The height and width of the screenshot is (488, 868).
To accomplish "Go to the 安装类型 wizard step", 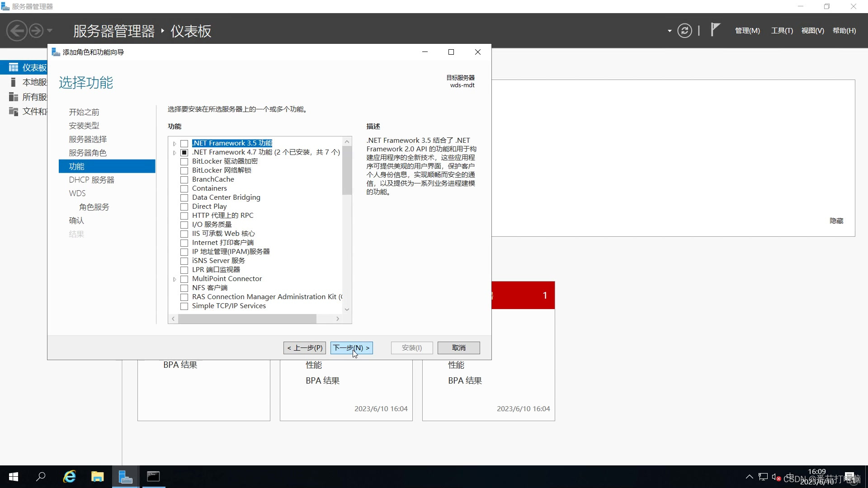I will 84,126.
